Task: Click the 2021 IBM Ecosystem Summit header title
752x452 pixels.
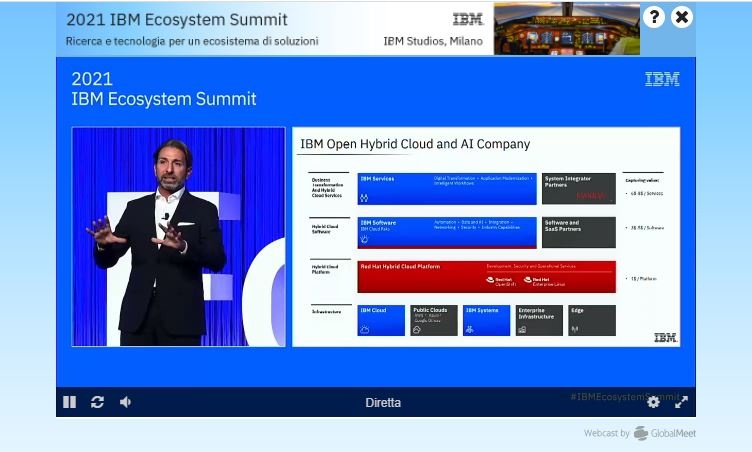Action: 177,20
